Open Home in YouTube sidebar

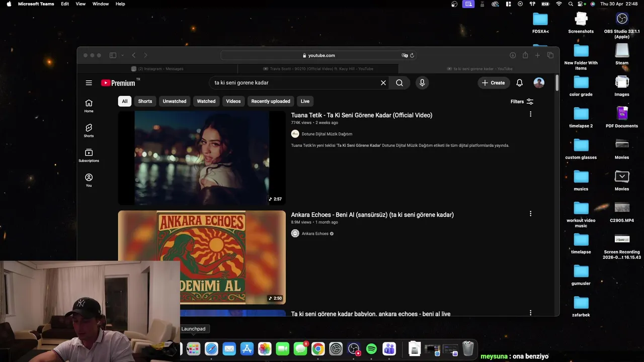coord(89,106)
